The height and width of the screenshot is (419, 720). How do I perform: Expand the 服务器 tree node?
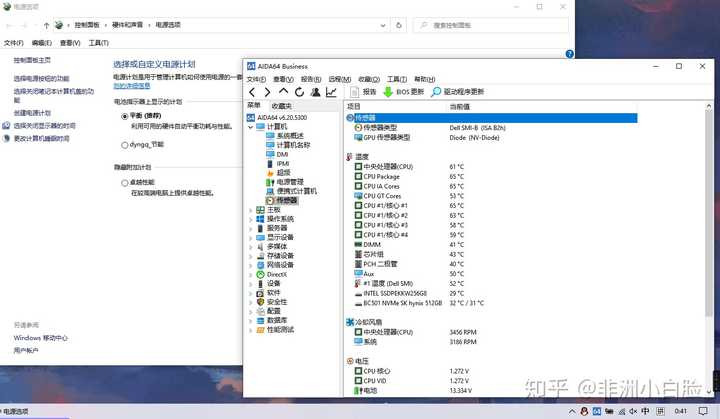(251, 228)
